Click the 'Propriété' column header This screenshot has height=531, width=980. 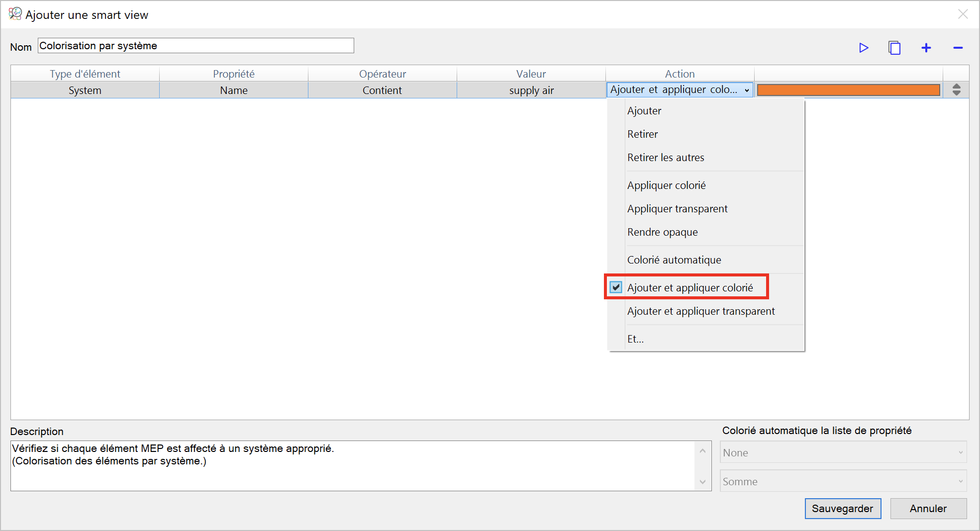point(234,74)
